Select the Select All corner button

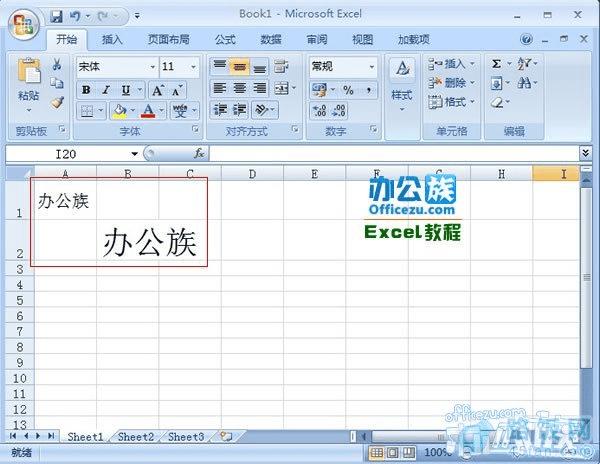(20, 173)
